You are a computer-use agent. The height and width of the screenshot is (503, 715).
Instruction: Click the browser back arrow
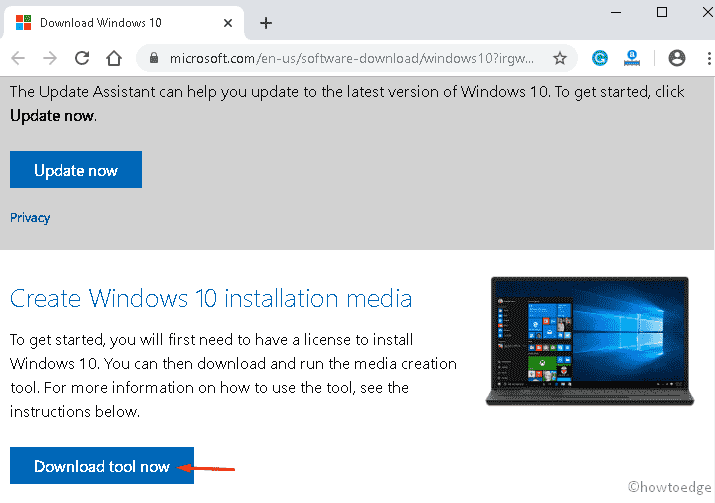point(18,58)
